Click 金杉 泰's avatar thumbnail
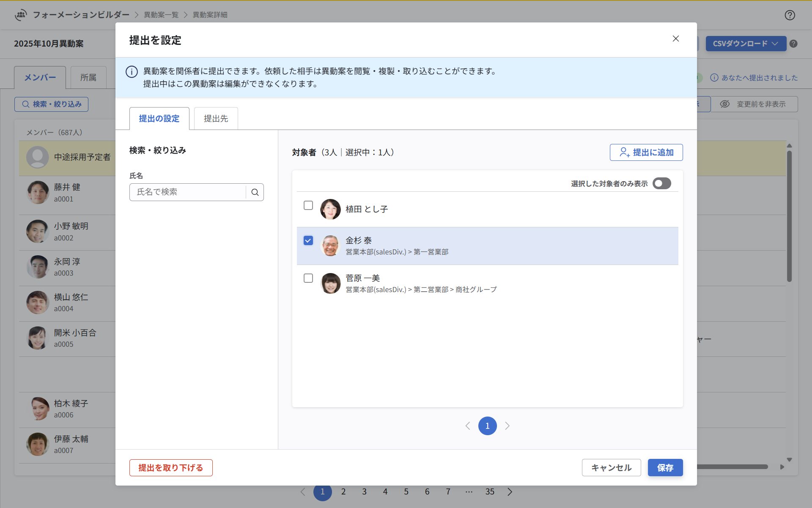 [330, 246]
